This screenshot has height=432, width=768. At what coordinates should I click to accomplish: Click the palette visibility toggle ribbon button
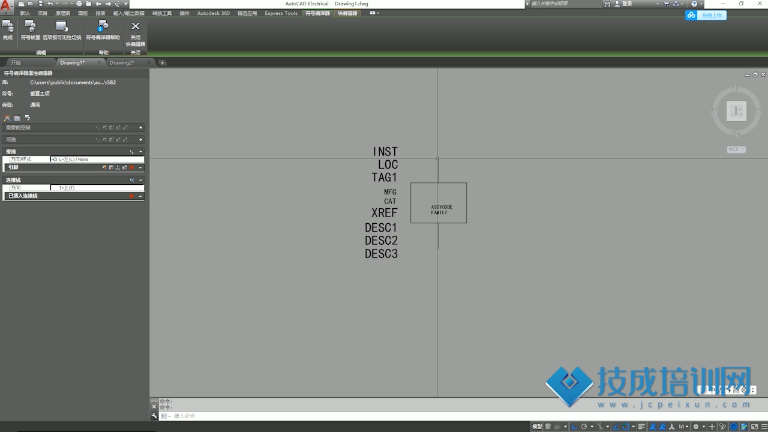tap(62, 29)
